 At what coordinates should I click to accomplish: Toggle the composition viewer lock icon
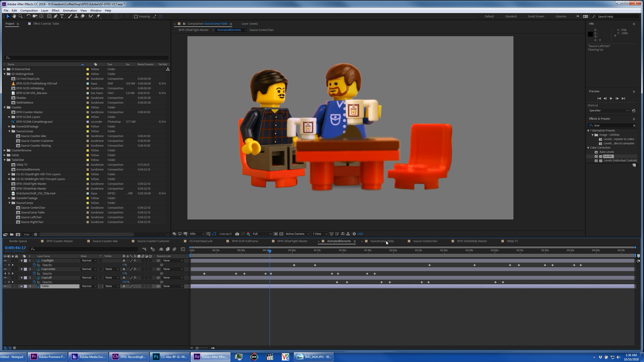tap(184, 24)
